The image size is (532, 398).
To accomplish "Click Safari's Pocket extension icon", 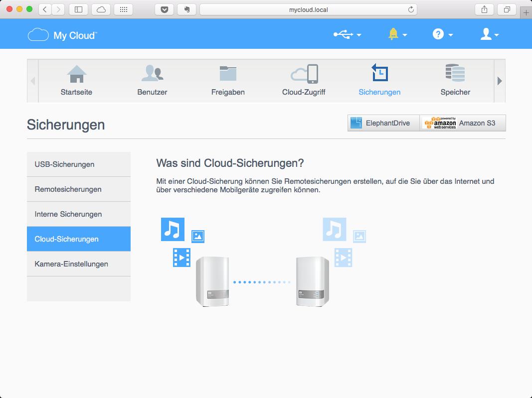I will point(165,9).
